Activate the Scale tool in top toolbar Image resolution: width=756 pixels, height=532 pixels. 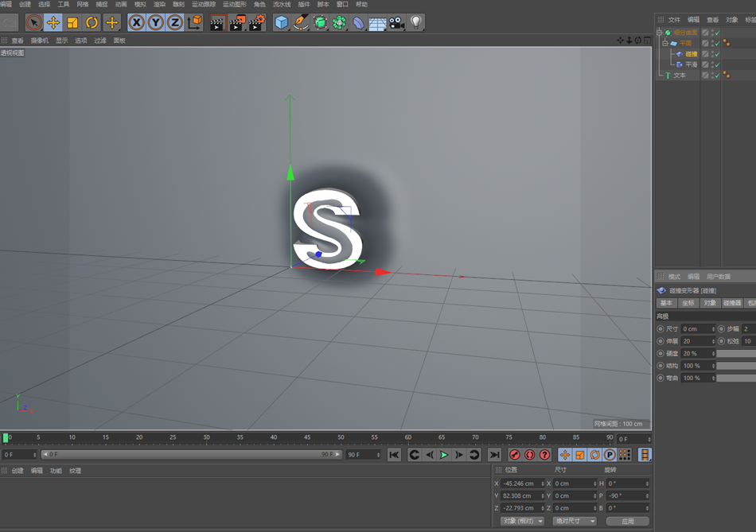coord(72,22)
